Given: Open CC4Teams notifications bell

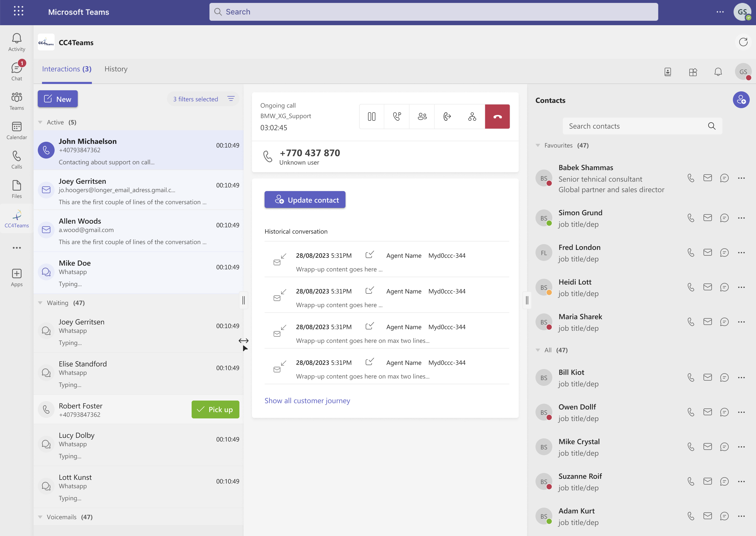Looking at the screenshot, I should 718,72.
